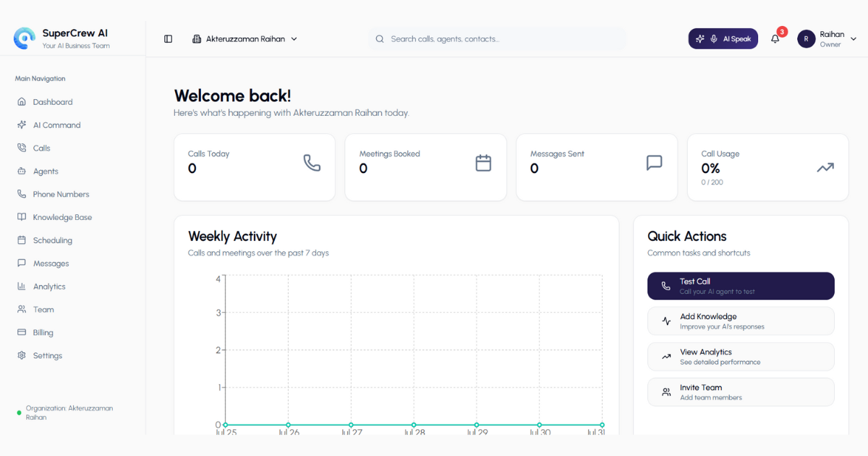Viewport: 868px width, 456px height.
Task: Choose Add Knowledge quick action
Action: click(x=741, y=321)
